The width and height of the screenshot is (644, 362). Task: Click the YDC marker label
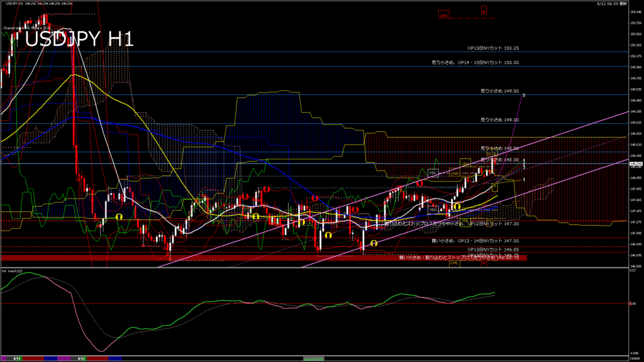pyautogui.click(x=433, y=172)
